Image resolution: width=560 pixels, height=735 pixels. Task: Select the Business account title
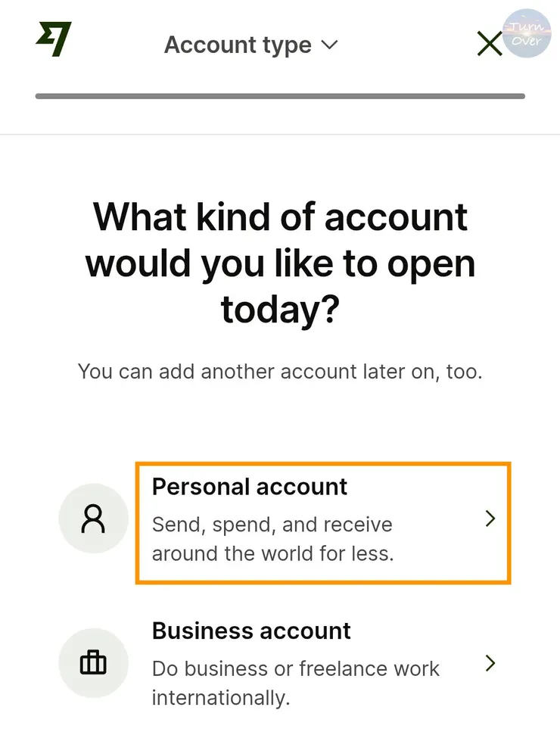point(251,631)
